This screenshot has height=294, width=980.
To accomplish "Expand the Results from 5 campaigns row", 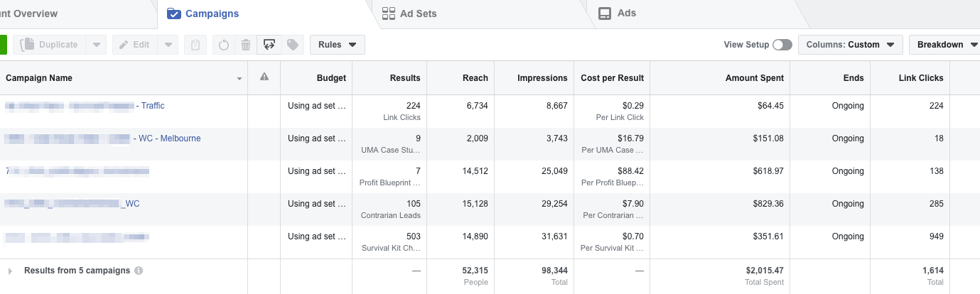I will [x=10, y=271].
